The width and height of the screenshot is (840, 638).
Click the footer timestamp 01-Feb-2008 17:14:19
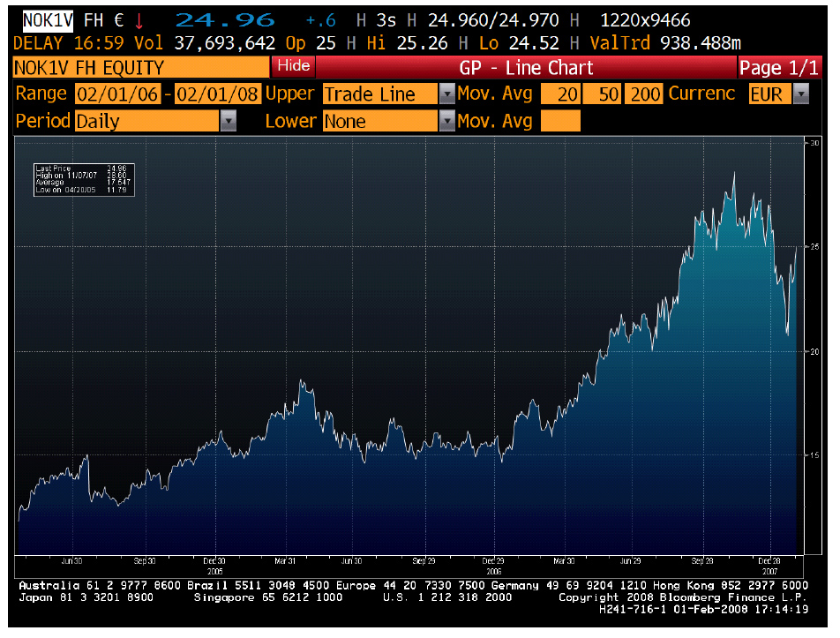tap(741, 609)
